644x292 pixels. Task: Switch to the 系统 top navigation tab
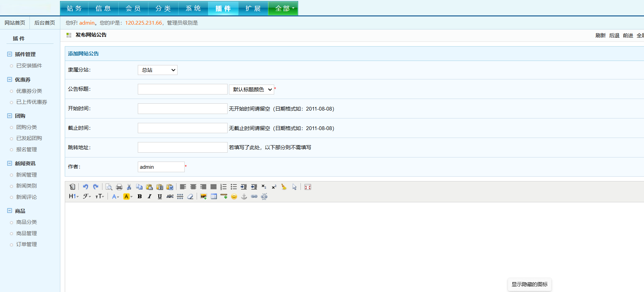[x=193, y=9]
